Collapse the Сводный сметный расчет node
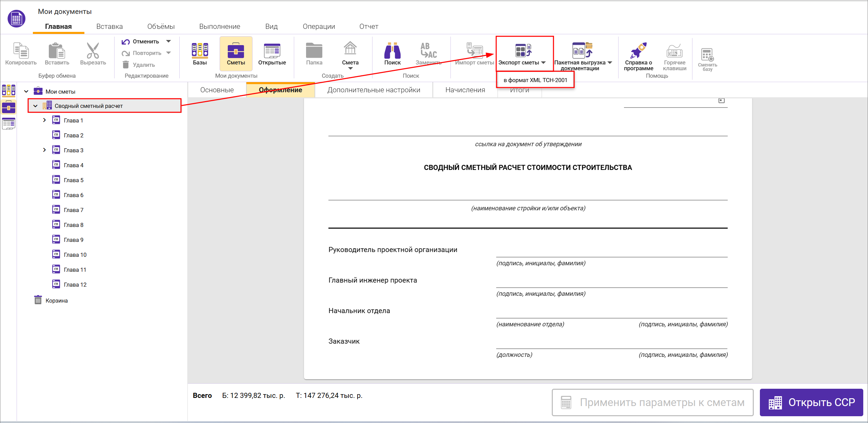This screenshot has width=868, height=423. click(x=35, y=105)
